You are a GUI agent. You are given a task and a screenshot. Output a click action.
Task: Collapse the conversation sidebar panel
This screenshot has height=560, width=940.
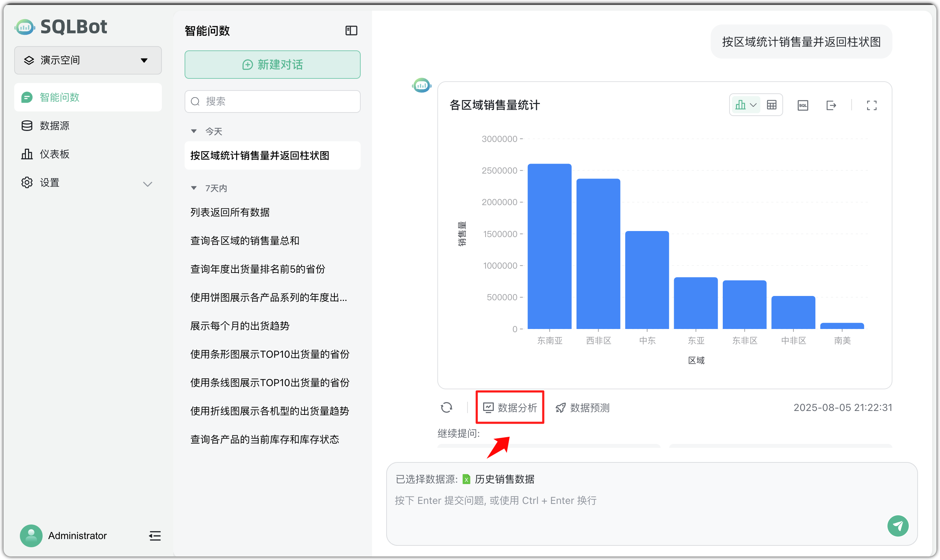(351, 30)
